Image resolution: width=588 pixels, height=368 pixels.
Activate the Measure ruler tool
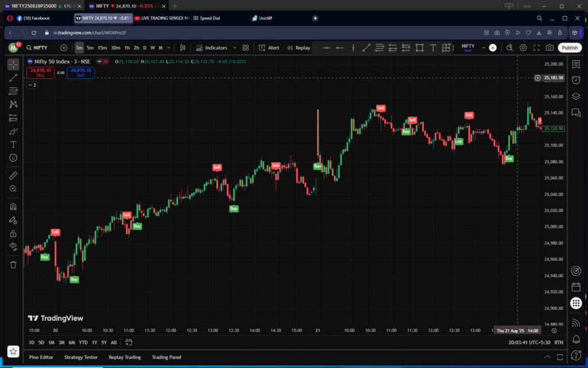pos(13,175)
